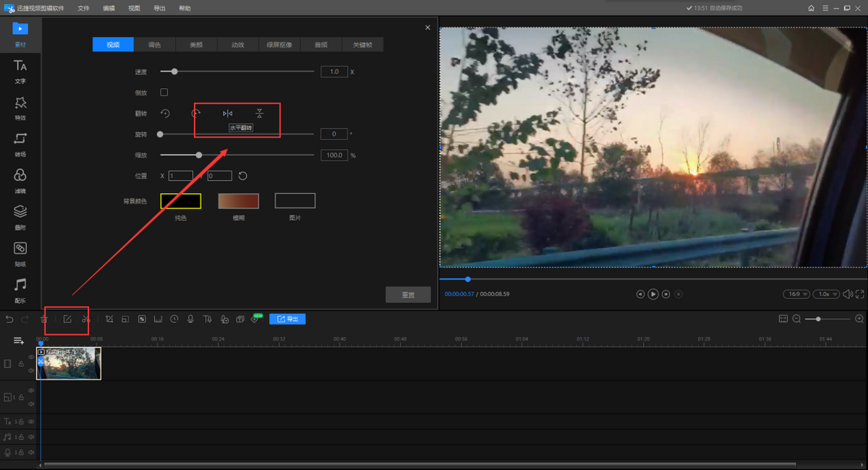Image resolution: width=868 pixels, height=470 pixels.
Task: Open the 文字 text panel in sidebar
Action: tap(20, 72)
